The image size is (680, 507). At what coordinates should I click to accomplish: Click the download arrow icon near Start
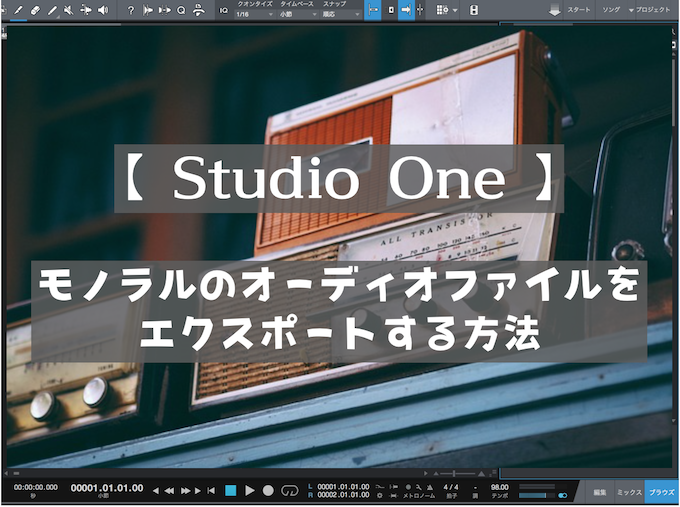coord(554,10)
